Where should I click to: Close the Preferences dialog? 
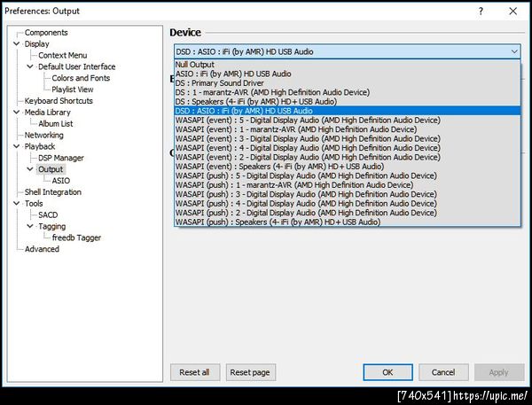click(x=513, y=12)
